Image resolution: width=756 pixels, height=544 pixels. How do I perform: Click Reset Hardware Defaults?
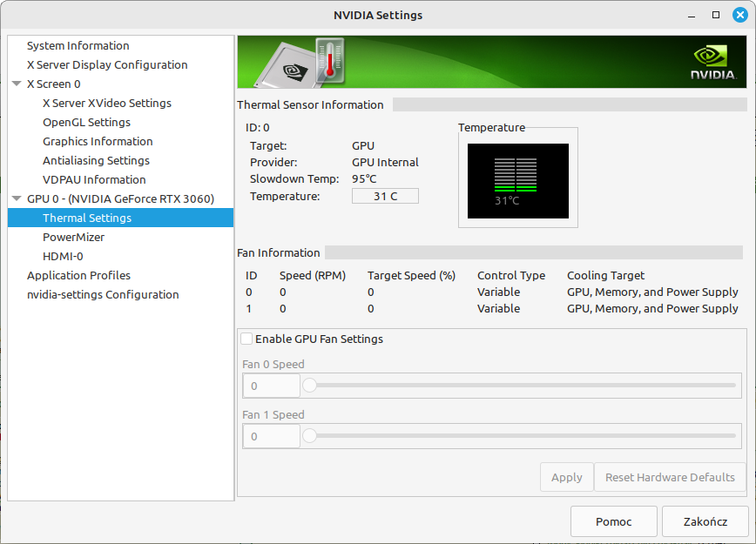670,477
